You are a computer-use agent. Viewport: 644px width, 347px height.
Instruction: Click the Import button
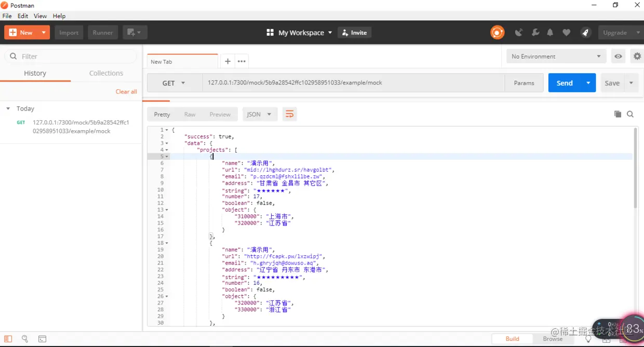coord(69,32)
